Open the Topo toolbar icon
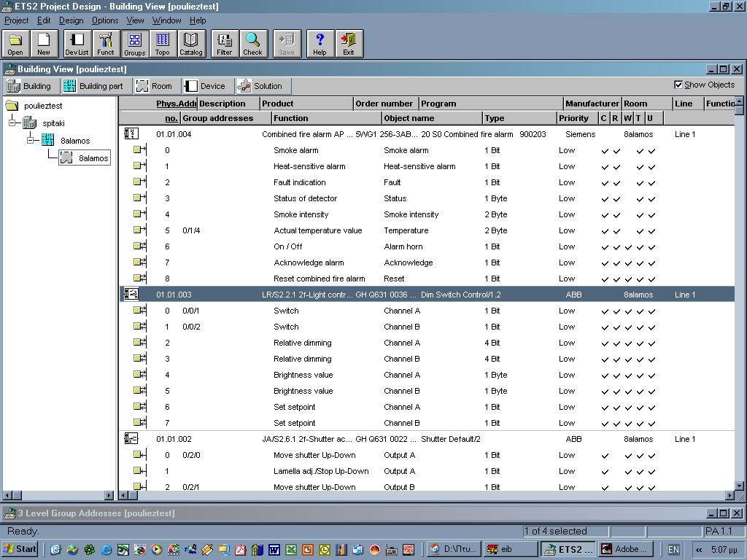747x560 pixels. (163, 44)
